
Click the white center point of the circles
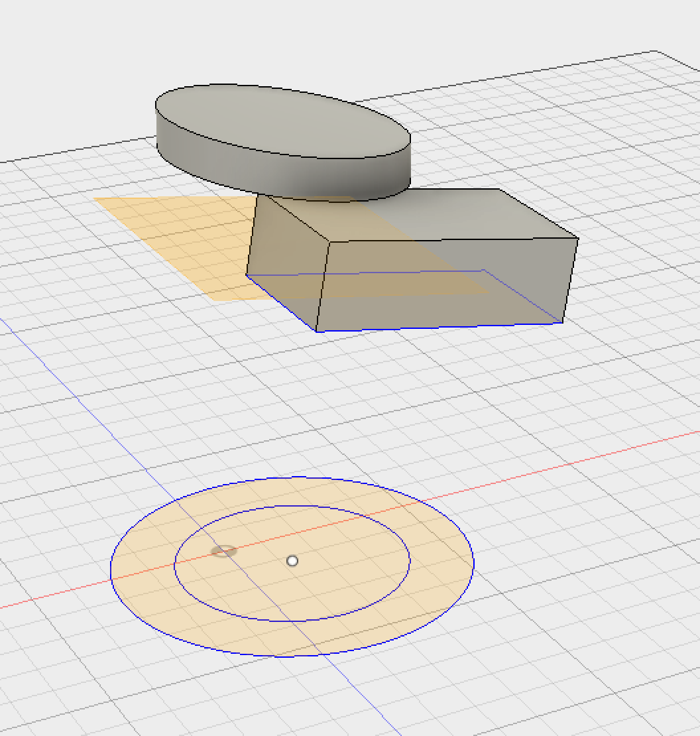click(292, 561)
